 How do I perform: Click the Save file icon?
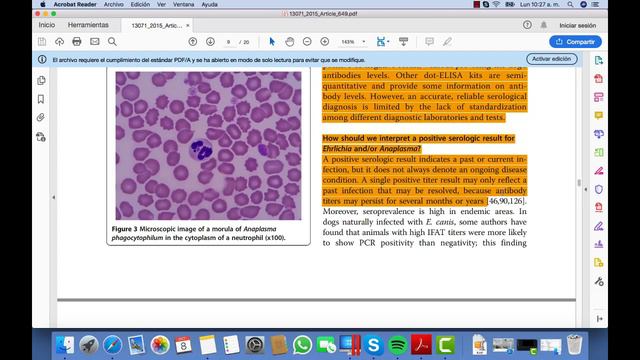pos(42,42)
